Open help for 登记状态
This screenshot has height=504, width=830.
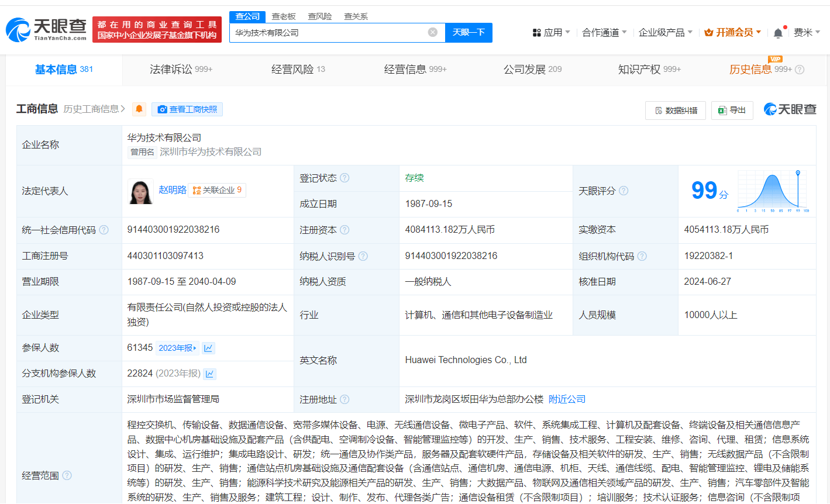tap(345, 178)
